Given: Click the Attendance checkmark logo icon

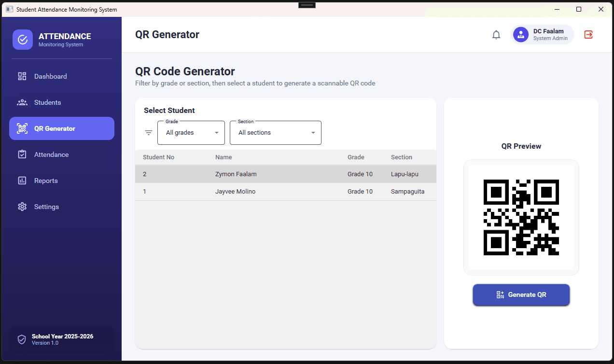Looking at the screenshot, I should coord(23,40).
